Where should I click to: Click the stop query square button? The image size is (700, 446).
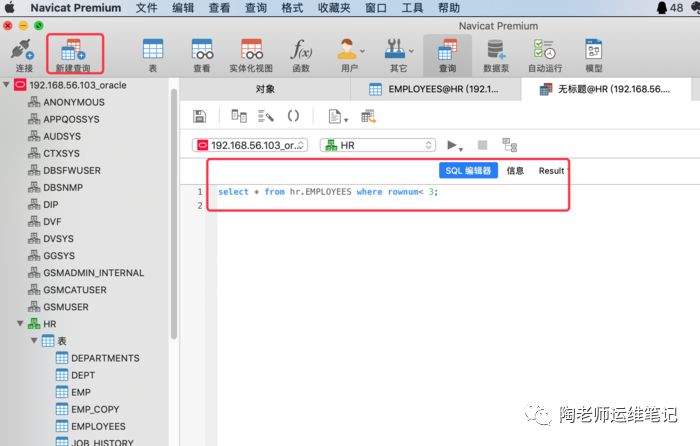482,145
